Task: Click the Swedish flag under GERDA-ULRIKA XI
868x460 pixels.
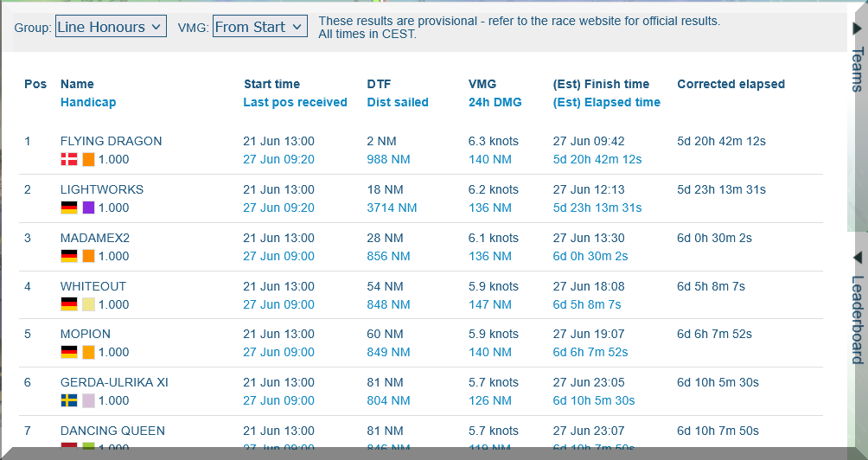Action: [x=69, y=400]
